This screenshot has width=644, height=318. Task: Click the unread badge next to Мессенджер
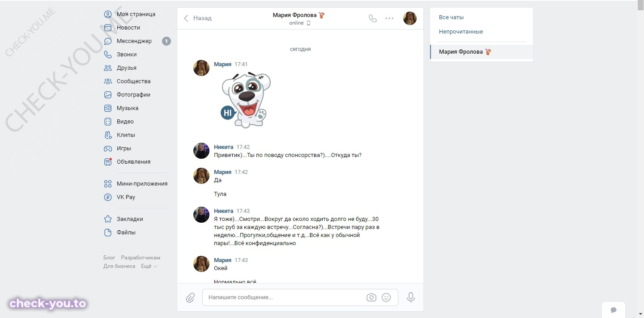tap(166, 41)
